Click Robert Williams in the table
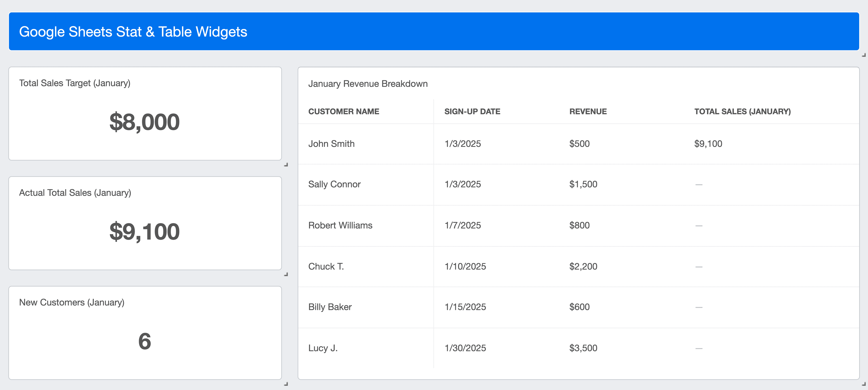This screenshot has height=390, width=868. coord(340,225)
